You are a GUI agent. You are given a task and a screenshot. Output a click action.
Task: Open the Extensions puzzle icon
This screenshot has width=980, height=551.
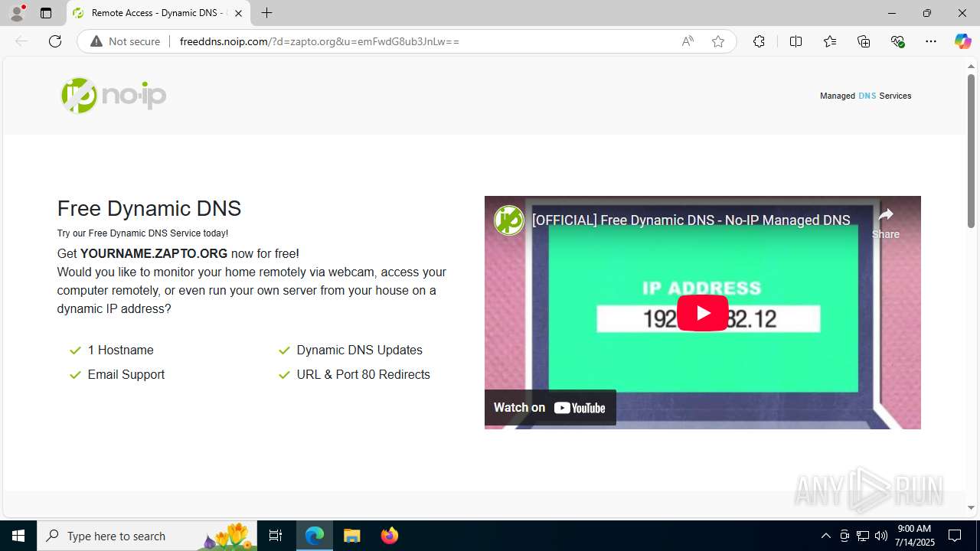pos(759,41)
